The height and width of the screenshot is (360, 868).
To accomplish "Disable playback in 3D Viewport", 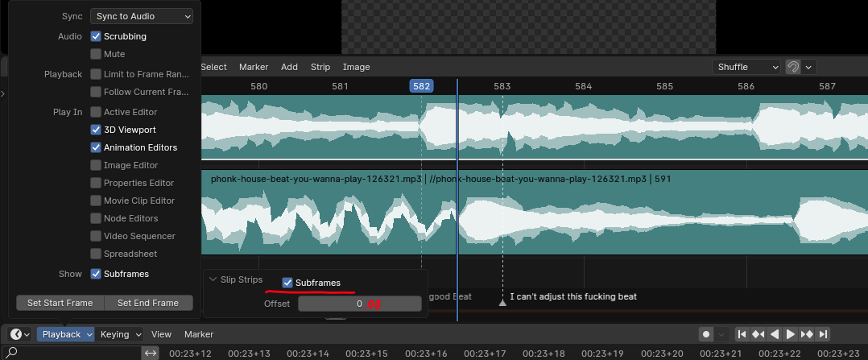I will pos(95,130).
